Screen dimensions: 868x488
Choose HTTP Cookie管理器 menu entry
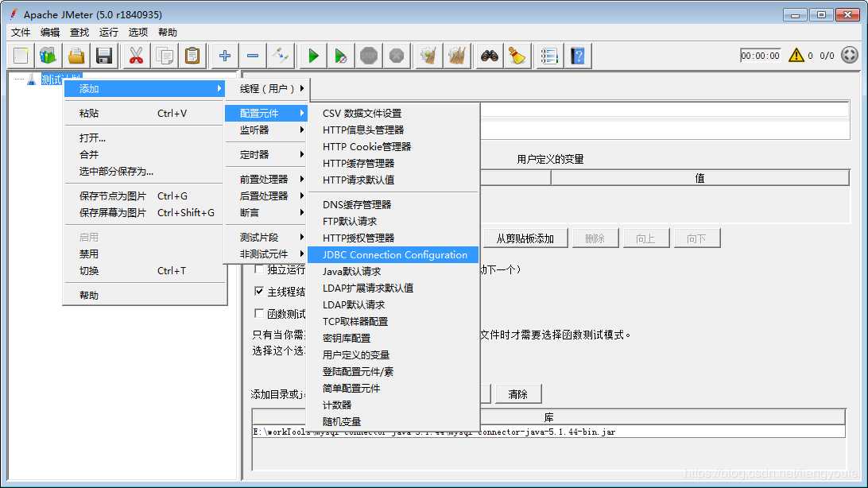393,146
